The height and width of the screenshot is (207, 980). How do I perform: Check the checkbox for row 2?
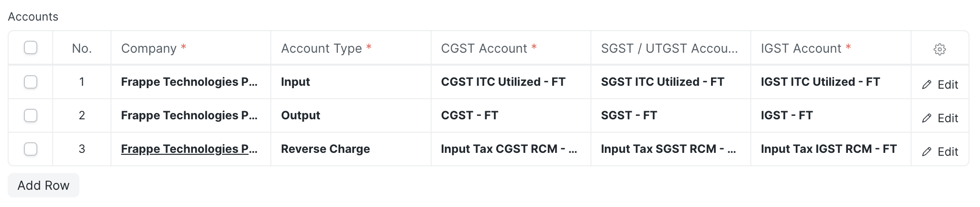coord(31,115)
